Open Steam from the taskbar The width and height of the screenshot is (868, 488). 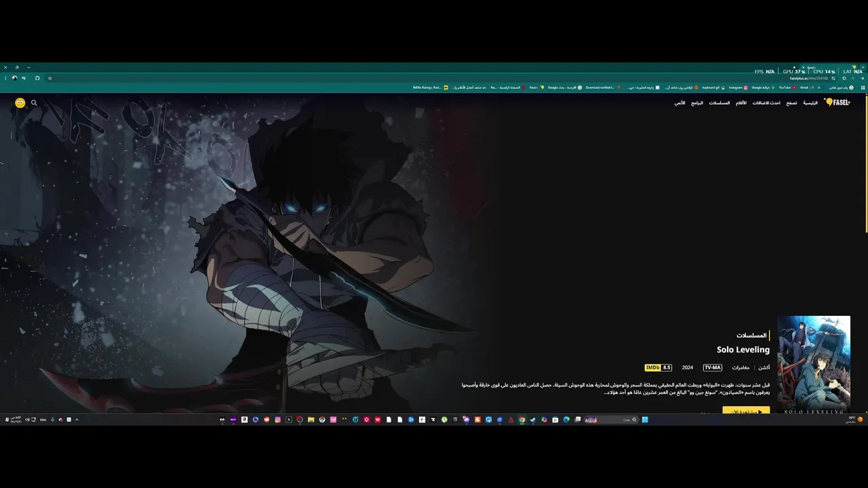(533, 420)
